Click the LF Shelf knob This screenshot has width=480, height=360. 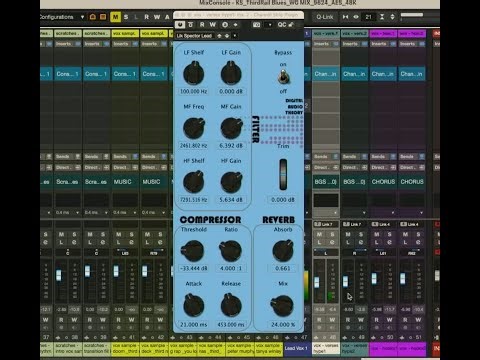tap(194, 73)
